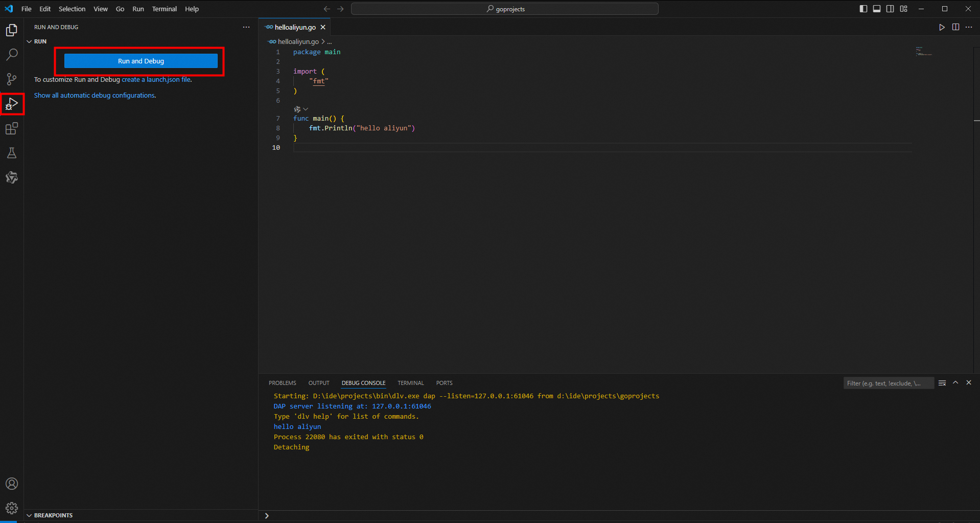Click the editor minimap preview
This screenshot has width=980, height=523.
924,51
